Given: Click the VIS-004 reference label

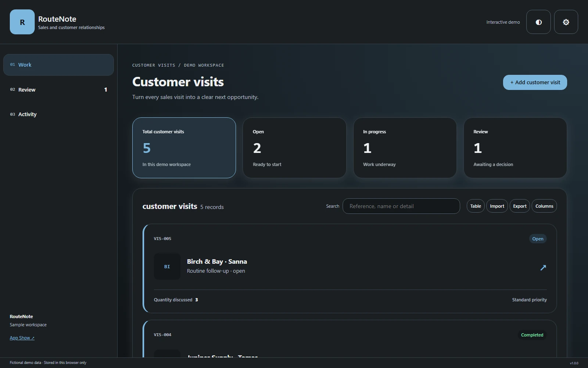Looking at the screenshot, I should click(162, 335).
